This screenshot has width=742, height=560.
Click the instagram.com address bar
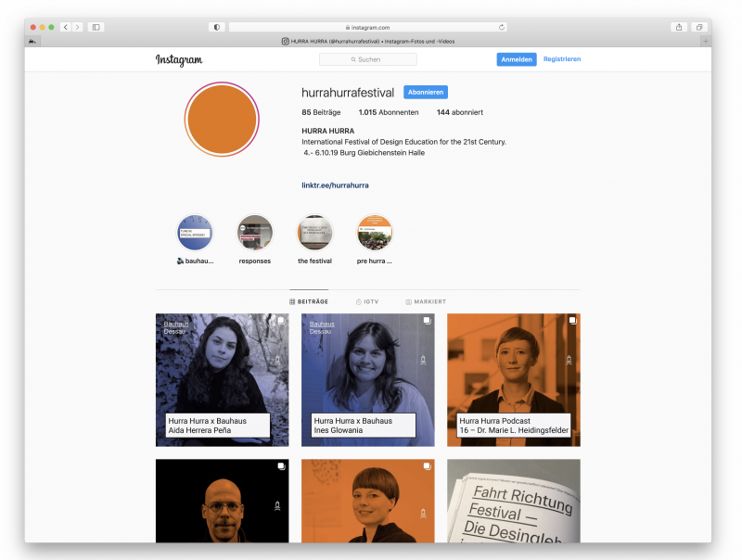click(x=367, y=27)
